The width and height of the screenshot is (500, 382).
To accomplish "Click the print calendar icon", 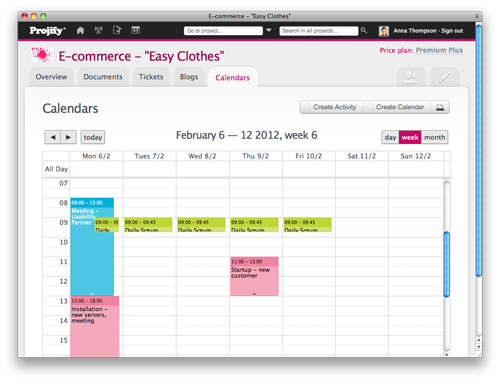I will tap(440, 107).
